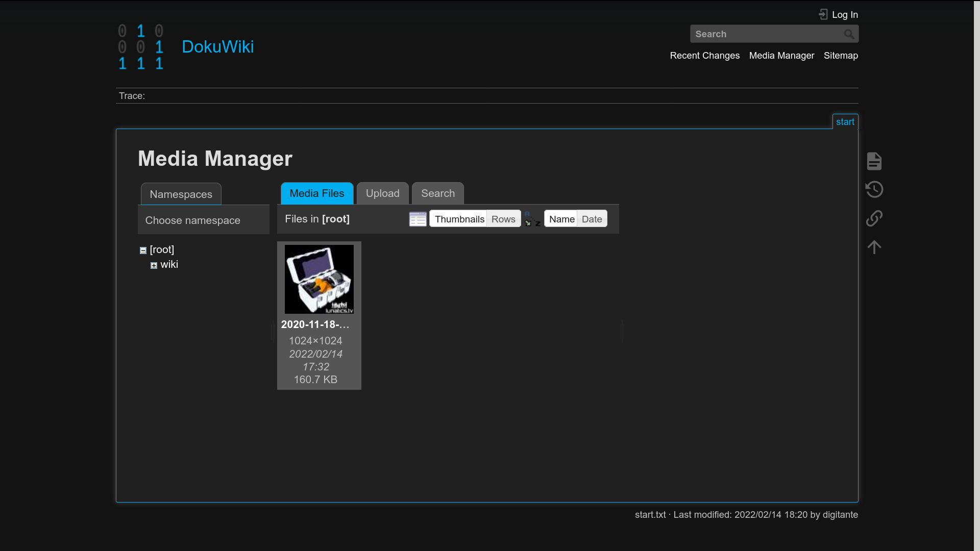Switch to the Upload tab
The height and width of the screenshot is (551, 980).
382,193
